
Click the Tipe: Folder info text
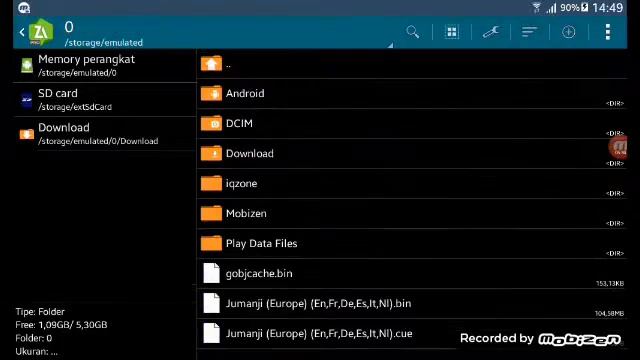[40, 312]
